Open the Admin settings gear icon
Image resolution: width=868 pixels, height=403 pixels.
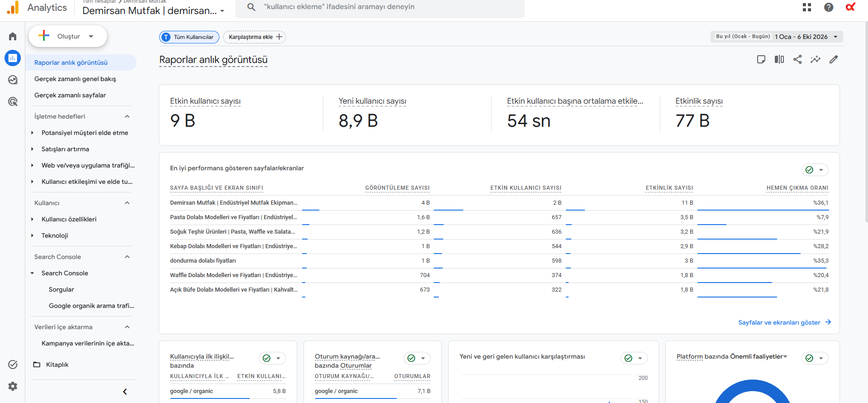[x=13, y=386]
